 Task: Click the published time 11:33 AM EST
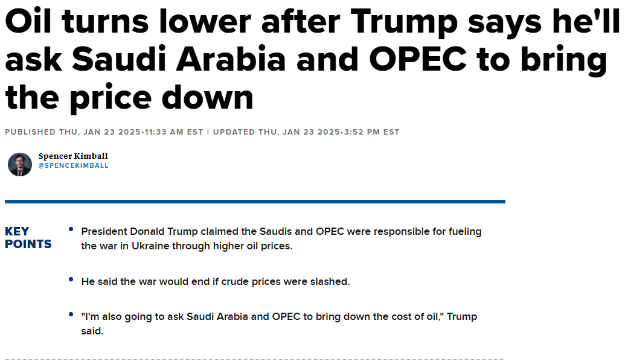[174, 132]
